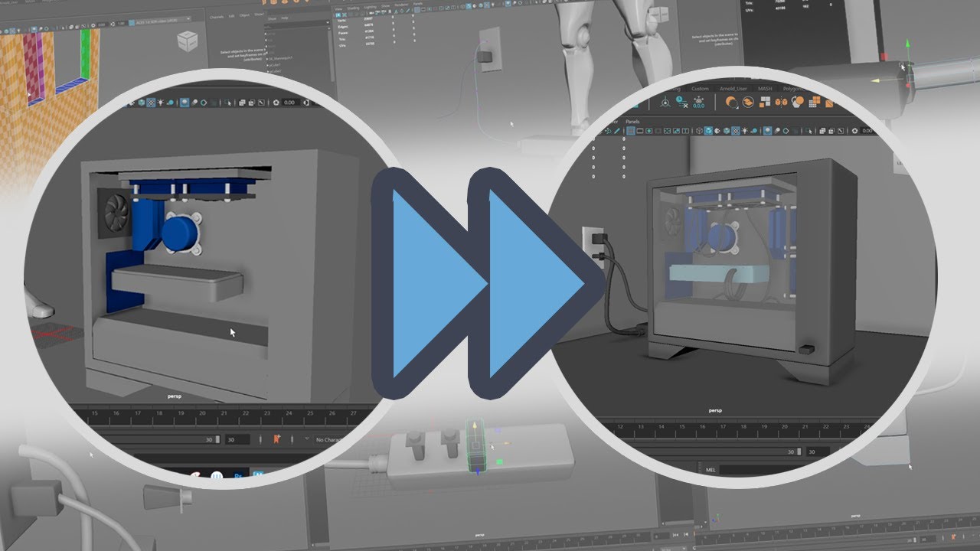Click the auto key icon in left circle
The height and width of the screenshot is (551, 980).
coord(276,439)
